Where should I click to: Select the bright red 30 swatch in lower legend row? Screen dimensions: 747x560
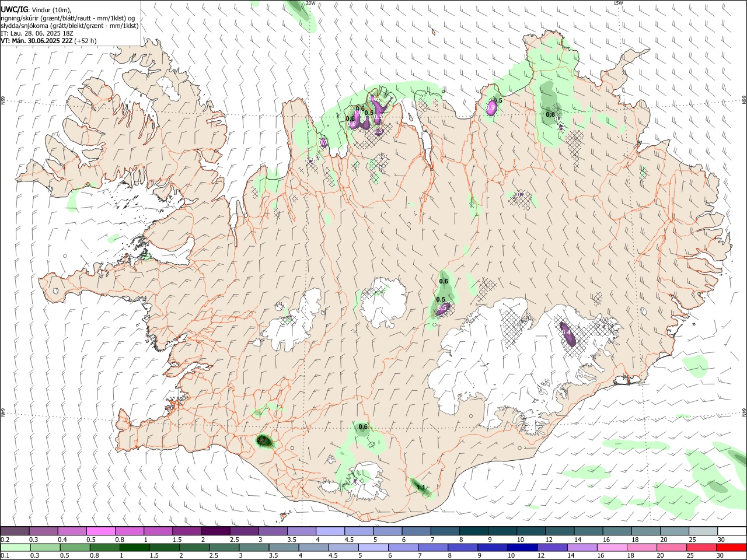point(731,548)
